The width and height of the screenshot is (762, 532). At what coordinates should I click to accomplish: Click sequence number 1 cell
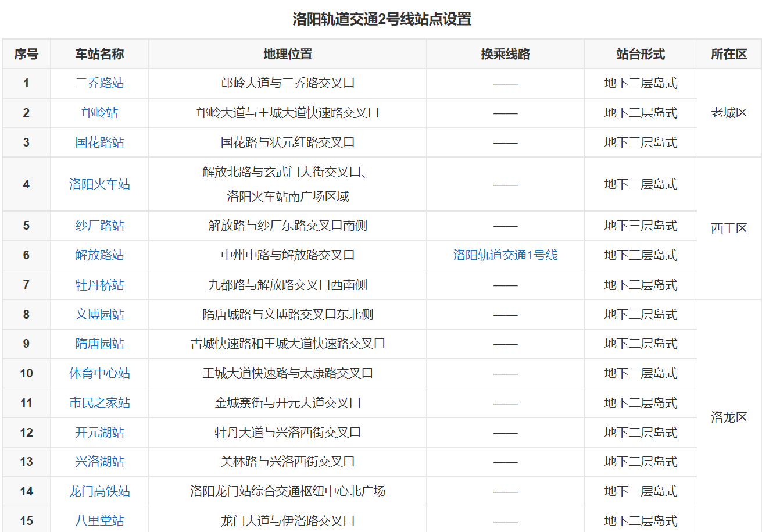(x=26, y=83)
